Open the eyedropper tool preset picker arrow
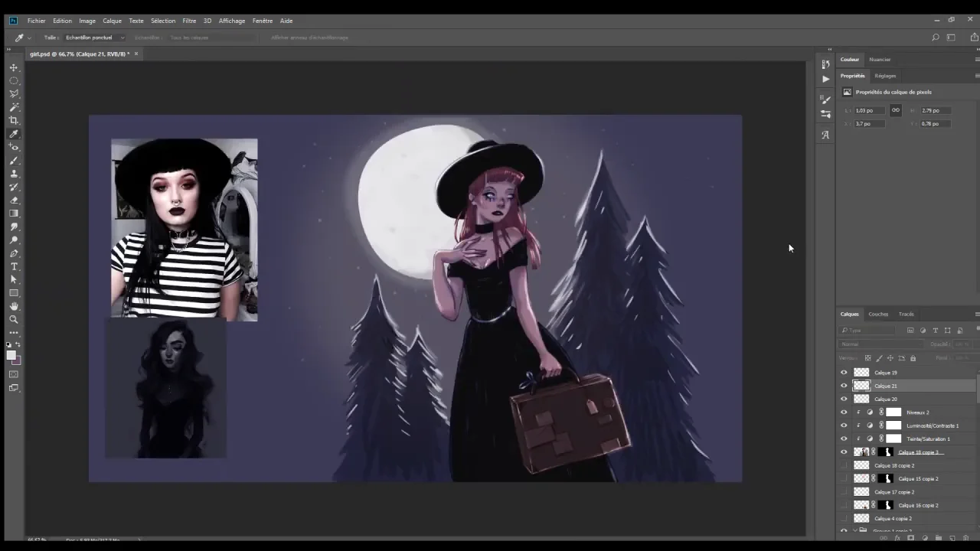Viewport: 980px width, 551px height. click(x=29, y=37)
